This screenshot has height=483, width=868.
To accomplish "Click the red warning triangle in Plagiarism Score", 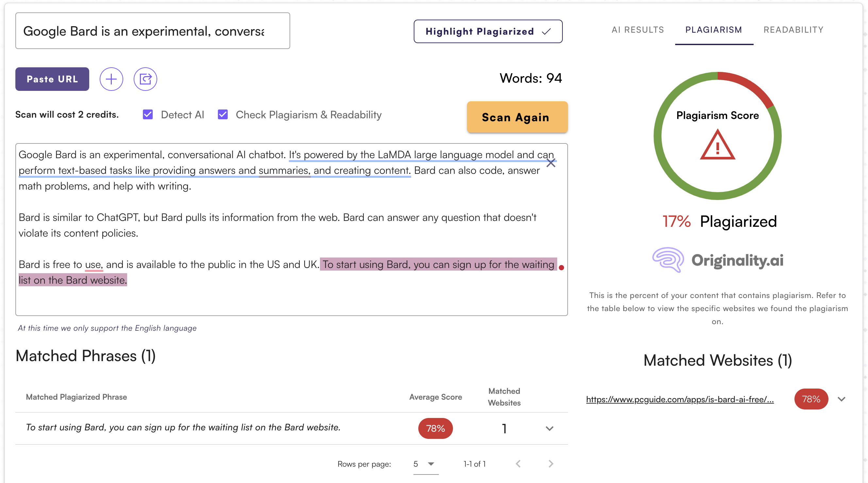I will (x=717, y=144).
